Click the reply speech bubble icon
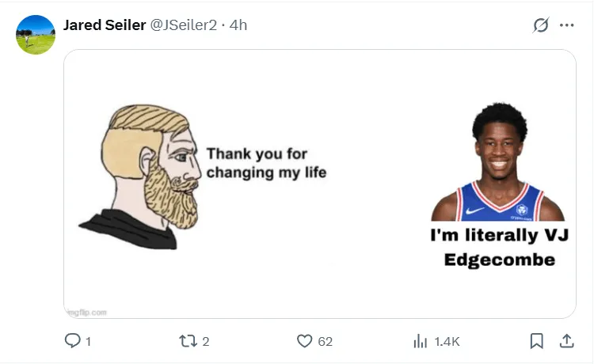The image size is (594, 364). pyautogui.click(x=72, y=341)
